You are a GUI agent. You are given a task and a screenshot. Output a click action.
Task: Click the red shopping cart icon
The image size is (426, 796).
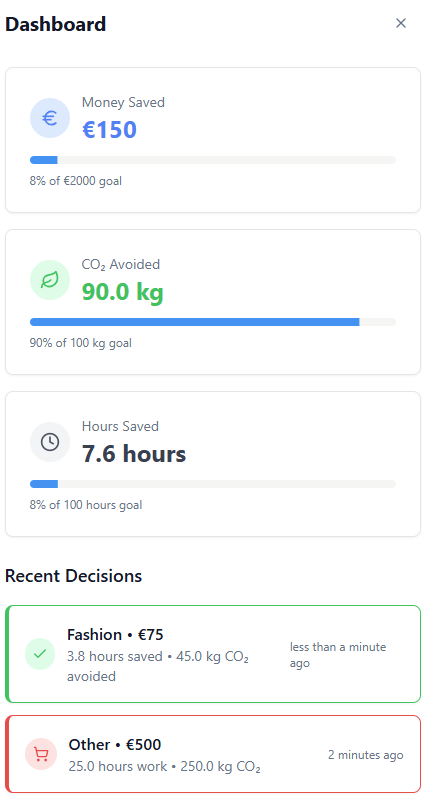click(x=41, y=754)
